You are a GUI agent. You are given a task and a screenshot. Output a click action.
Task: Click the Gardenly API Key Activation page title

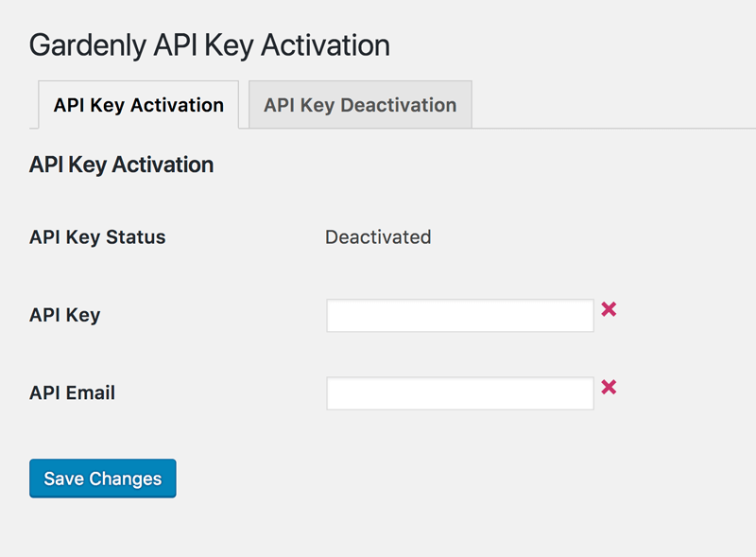[210, 45]
